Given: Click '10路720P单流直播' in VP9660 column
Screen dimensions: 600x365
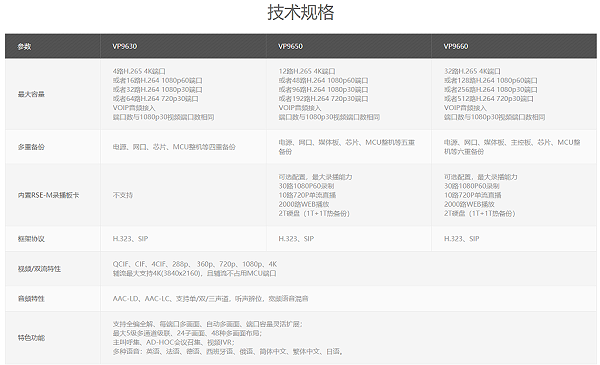Looking at the screenshot, I should 473,195.
